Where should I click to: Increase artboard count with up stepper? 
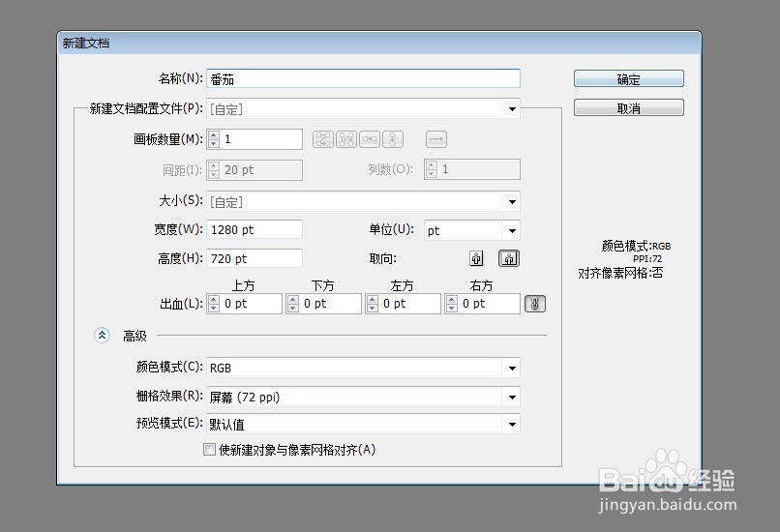[x=214, y=135]
